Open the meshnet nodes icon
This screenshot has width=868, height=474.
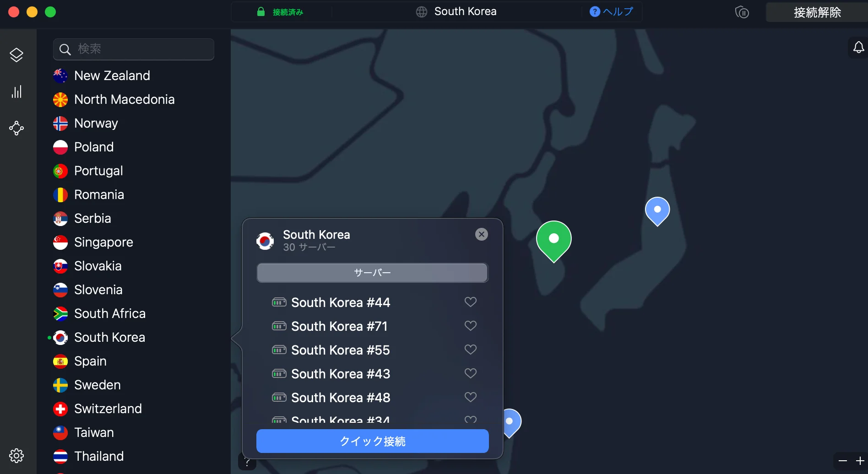click(x=16, y=128)
